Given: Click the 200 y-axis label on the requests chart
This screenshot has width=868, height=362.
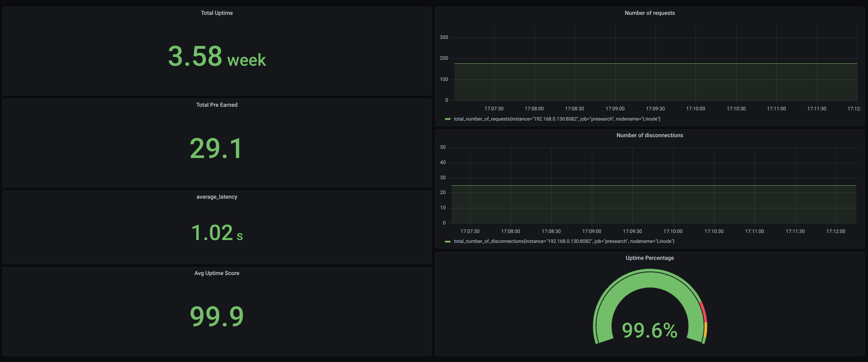Looking at the screenshot, I should pos(444,58).
